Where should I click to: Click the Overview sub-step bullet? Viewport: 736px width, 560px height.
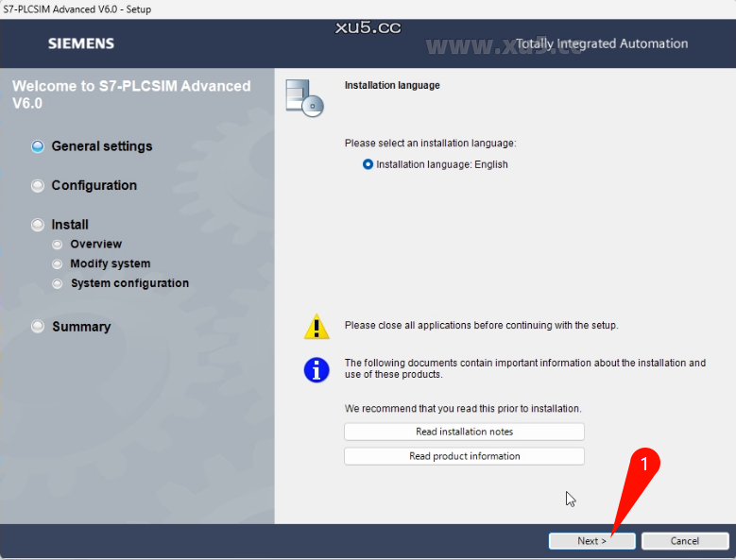tap(58, 245)
